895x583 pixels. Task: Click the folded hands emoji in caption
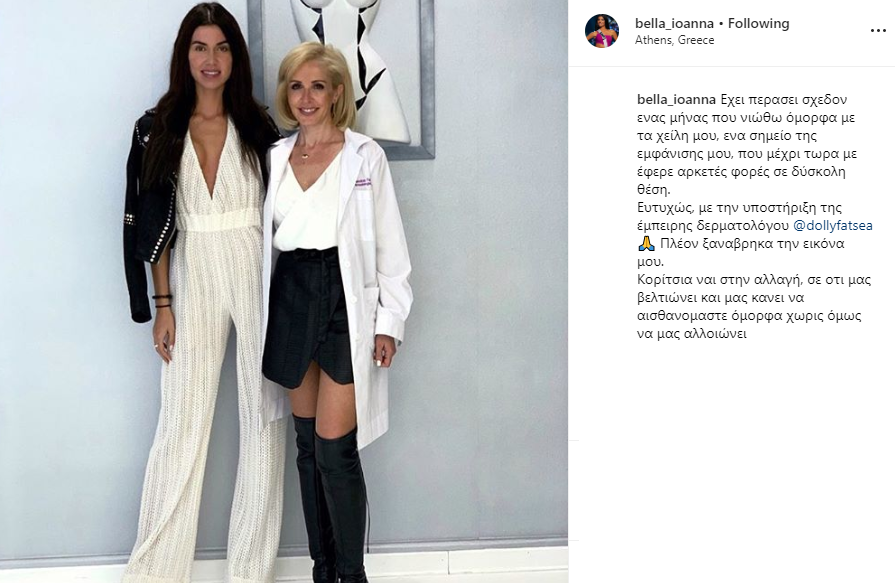click(646, 244)
